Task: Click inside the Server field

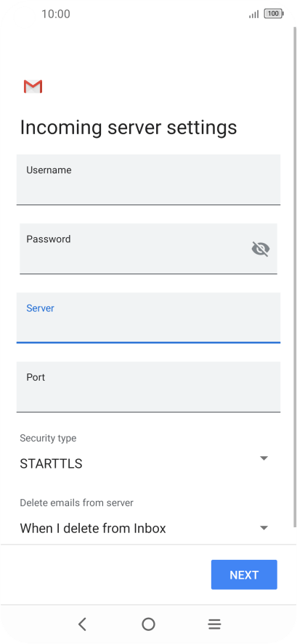Action: click(x=148, y=318)
